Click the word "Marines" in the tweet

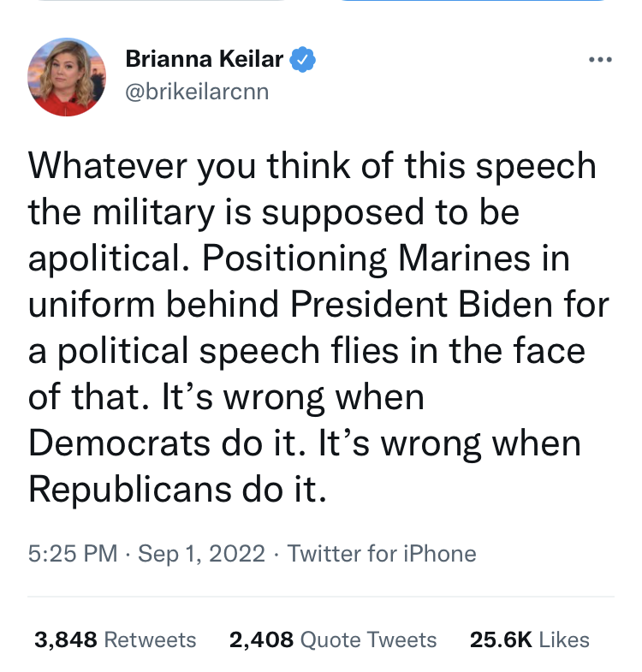pos(465,259)
